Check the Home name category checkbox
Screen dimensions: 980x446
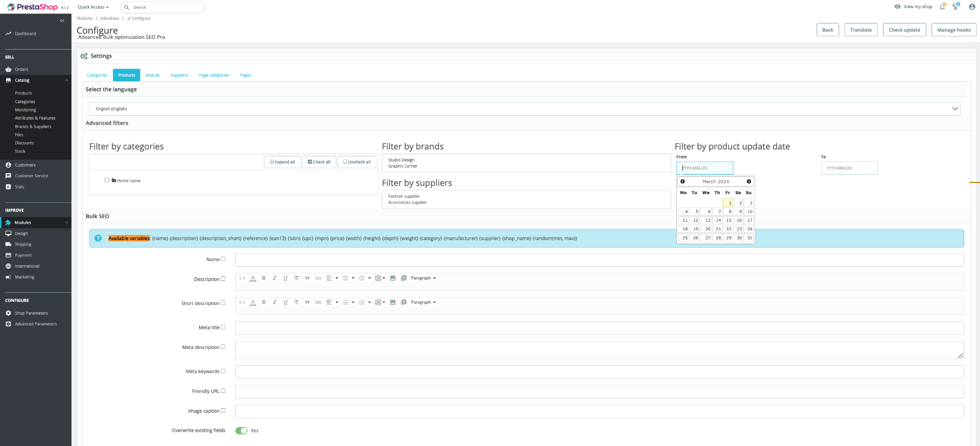(x=107, y=180)
